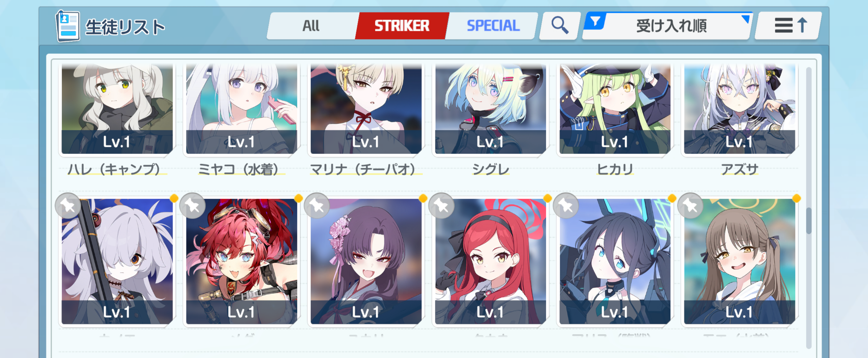Select the ミヤコ（水着）portrait
This screenshot has height=358, width=868.
pos(241,109)
